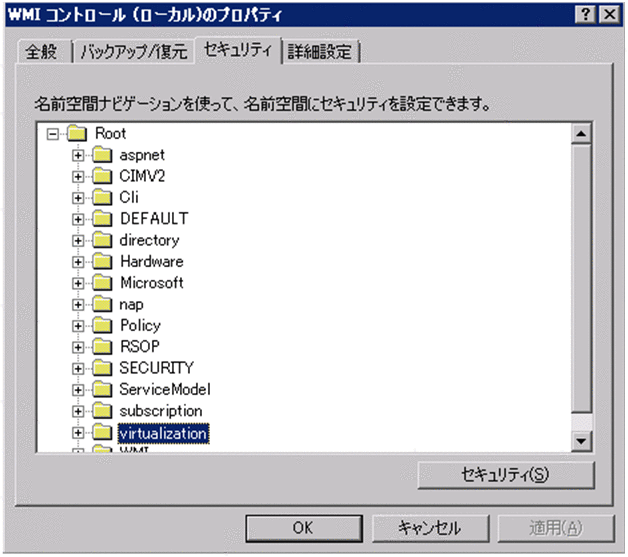
Task: Expand the Hardware namespace
Action: coord(78,262)
